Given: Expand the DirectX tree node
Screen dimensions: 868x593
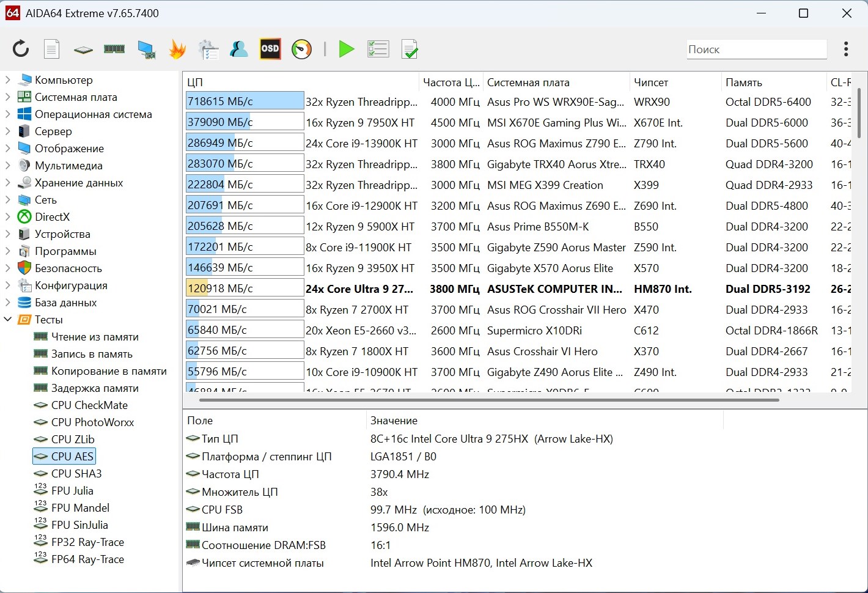Looking at the screenshot, I should coord(8,217).
